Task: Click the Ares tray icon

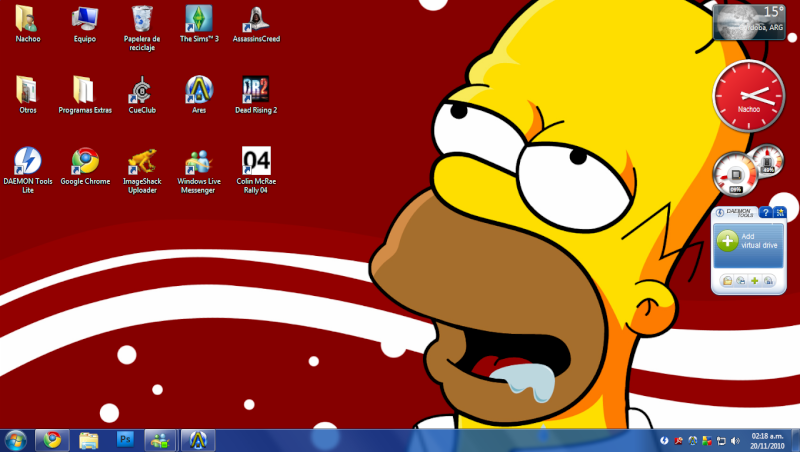Action: pyautogui.click(x=692, y=441)
